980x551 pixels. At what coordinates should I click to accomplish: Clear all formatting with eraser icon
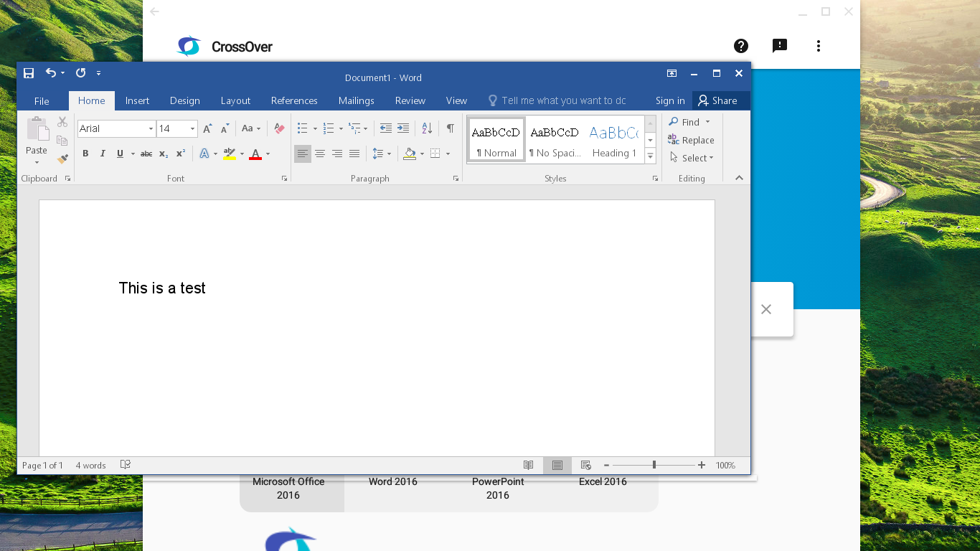coord(280,128)
